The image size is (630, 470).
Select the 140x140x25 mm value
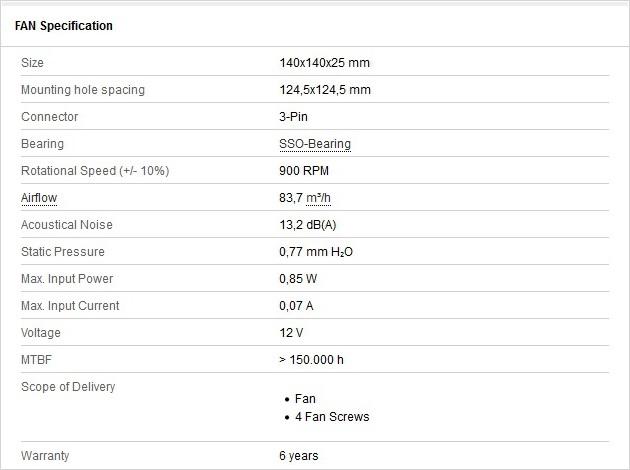click(324, 63)
